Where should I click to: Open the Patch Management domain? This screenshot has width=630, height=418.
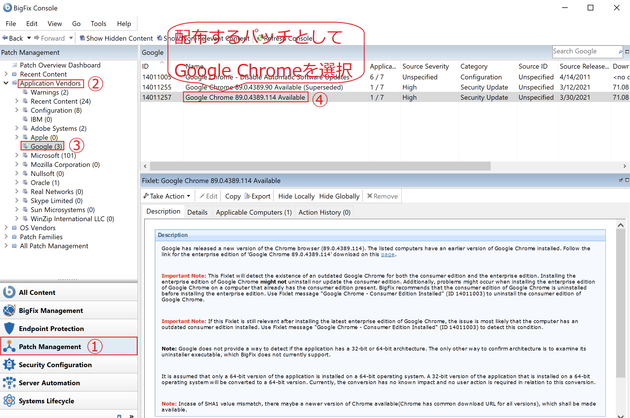pos(68,346)
